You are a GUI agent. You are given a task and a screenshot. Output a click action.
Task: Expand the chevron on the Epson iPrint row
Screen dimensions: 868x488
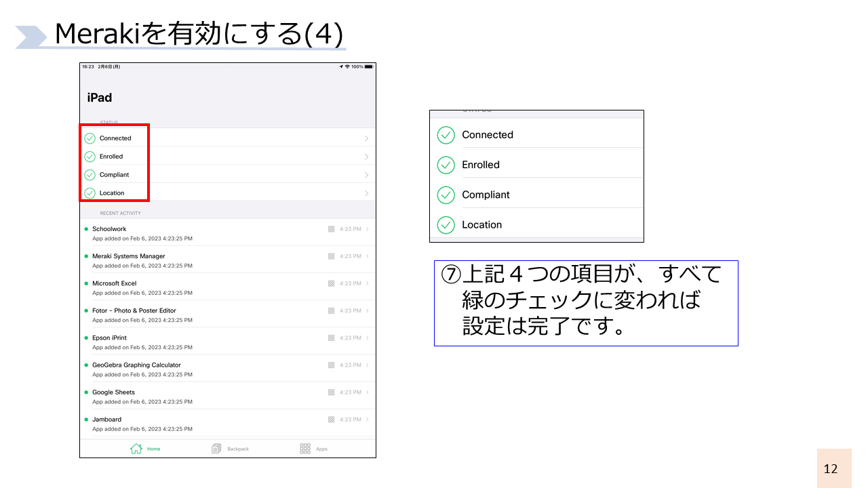[368, 338]
